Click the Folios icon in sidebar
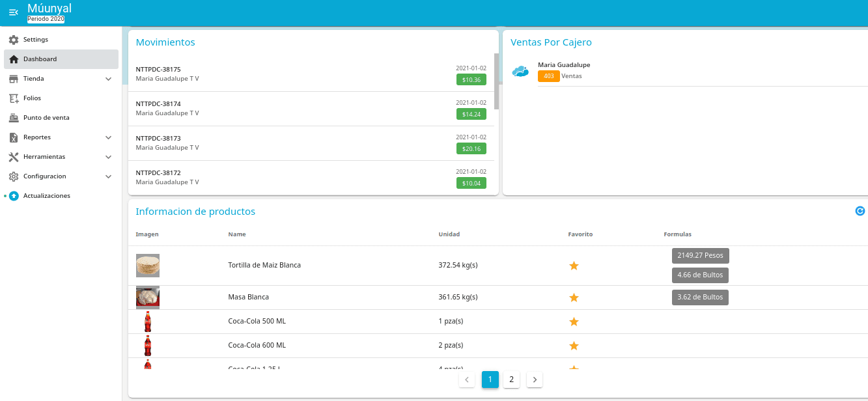This screenshot has height=401, width=868. pyautogui.click(x=13, y=98)
